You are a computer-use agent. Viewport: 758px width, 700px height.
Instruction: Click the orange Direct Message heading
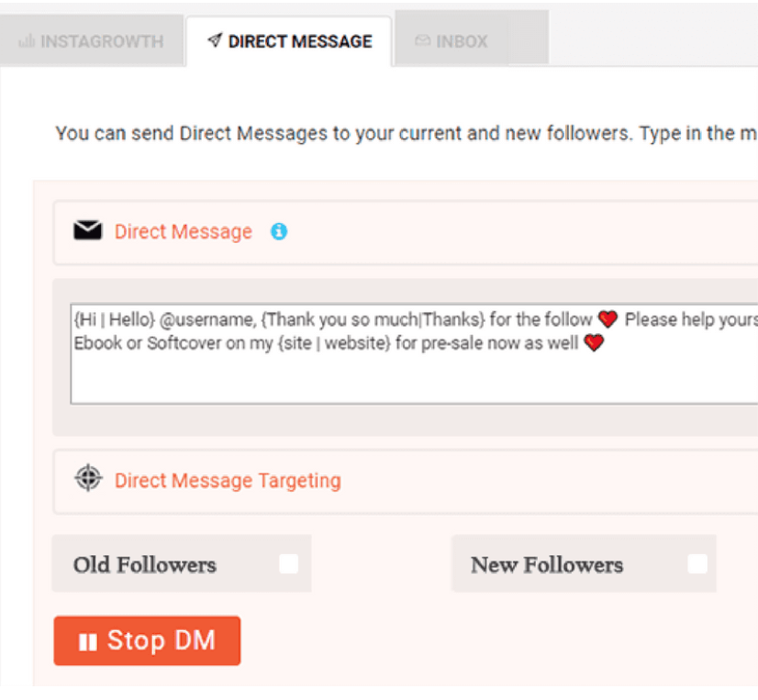click(183, 231)
